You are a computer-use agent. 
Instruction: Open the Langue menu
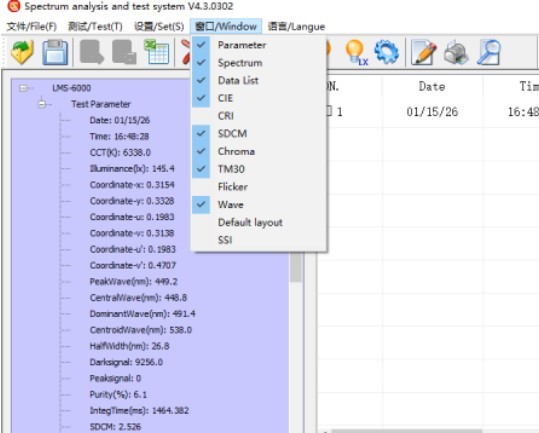(296, 26)
